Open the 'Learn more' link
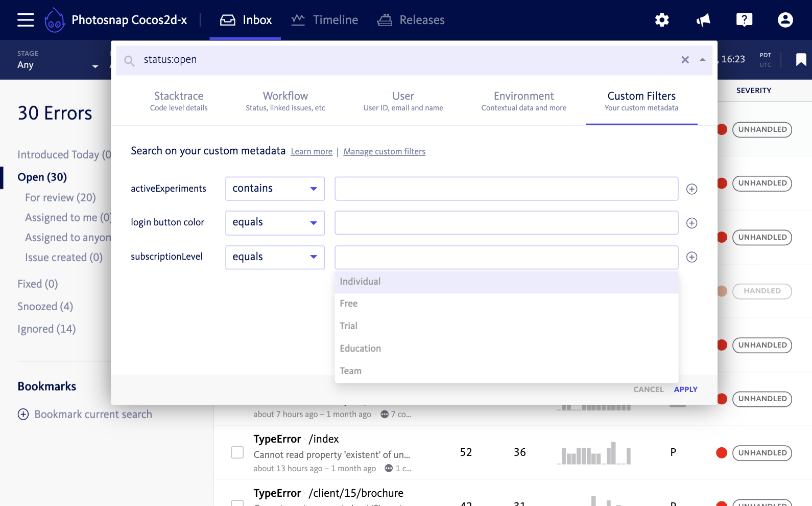812x506 pixels. pos(312,152)
